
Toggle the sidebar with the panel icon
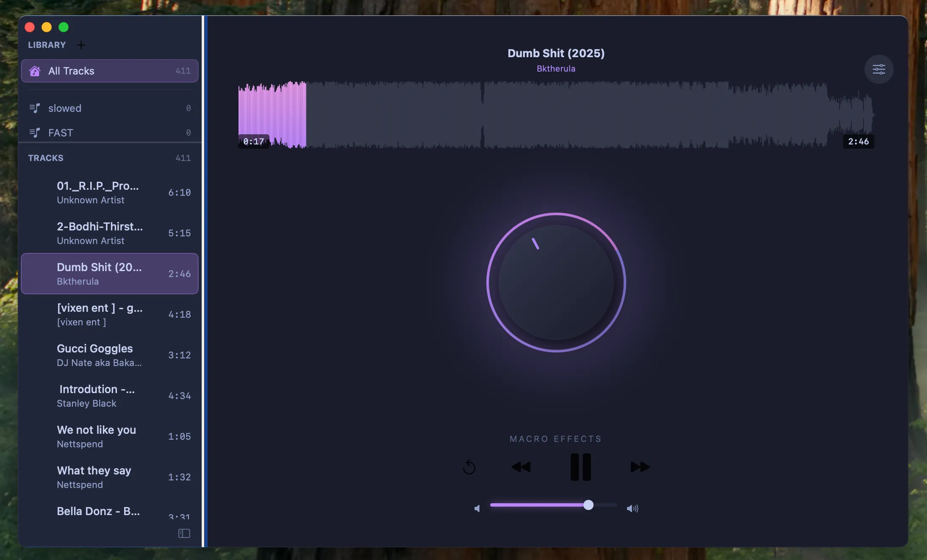184,533
